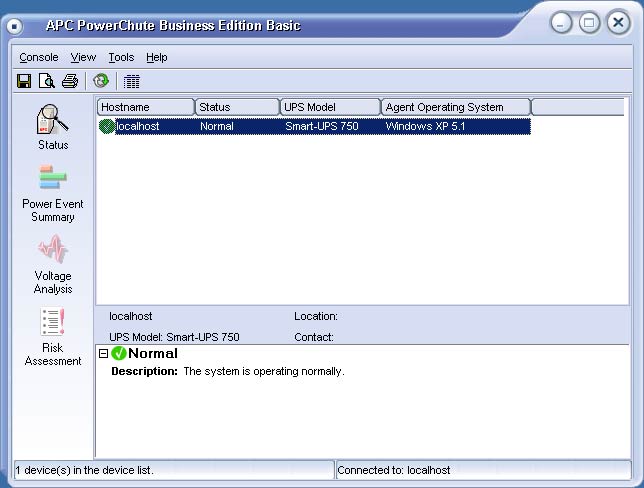
Task: Open Voltage Analysis in sidebar
Action: point(53,265)
